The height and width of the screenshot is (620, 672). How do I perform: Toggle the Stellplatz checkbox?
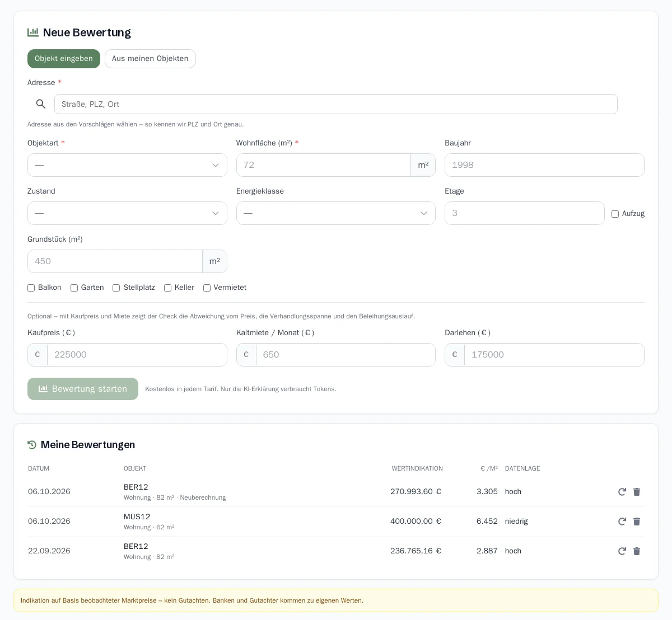click(x=116, y=288)
